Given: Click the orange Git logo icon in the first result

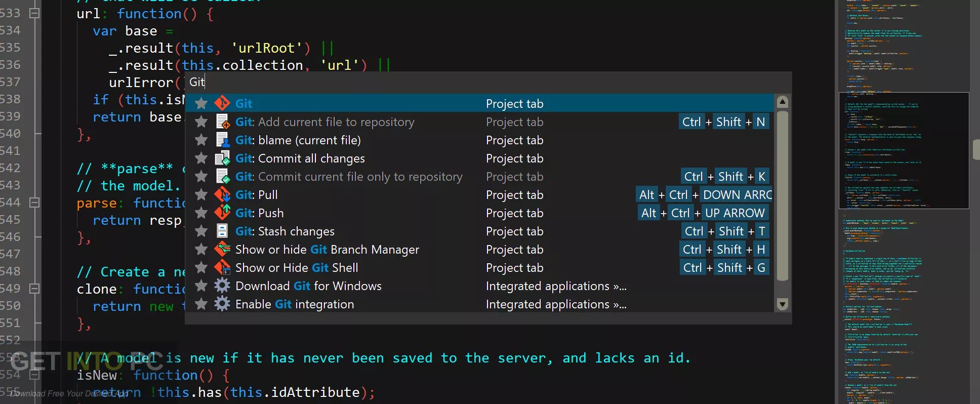Looking at the screenshot, I should [222, 103].
